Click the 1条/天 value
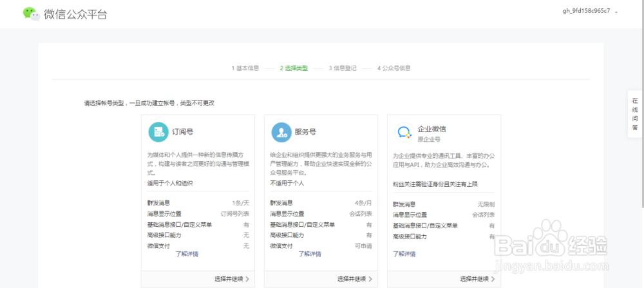 [241, 203]
